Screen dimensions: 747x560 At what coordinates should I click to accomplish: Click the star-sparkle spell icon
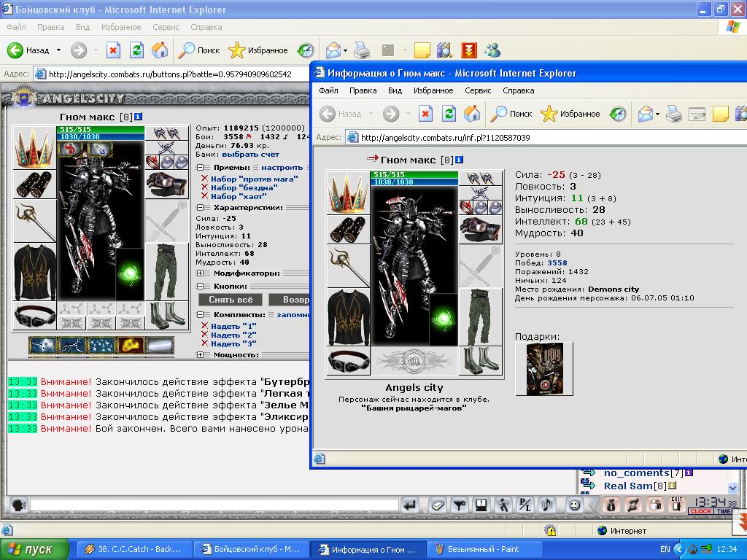pyautogui.click(x=101, y=346)
